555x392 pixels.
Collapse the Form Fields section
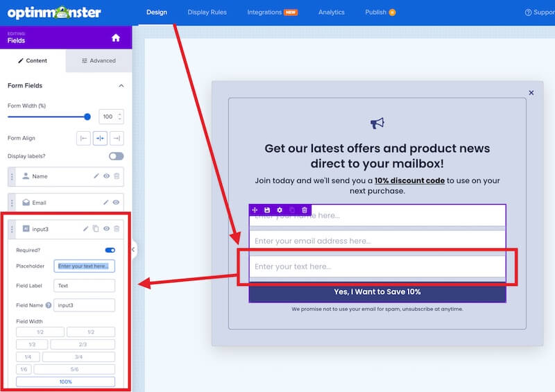coord(121,86)
